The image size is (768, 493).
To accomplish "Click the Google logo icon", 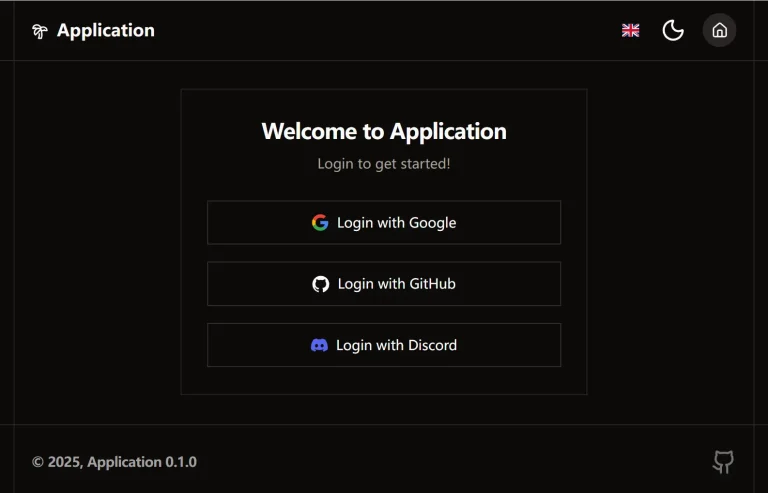I will tap(320, 222).
